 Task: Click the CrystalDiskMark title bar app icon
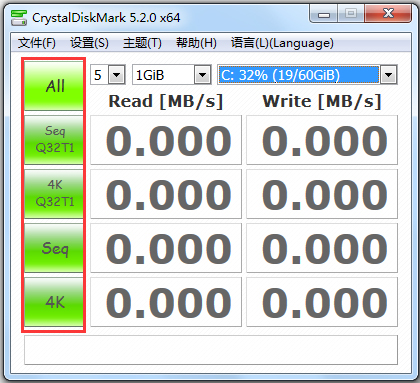[x=19, y=18]
